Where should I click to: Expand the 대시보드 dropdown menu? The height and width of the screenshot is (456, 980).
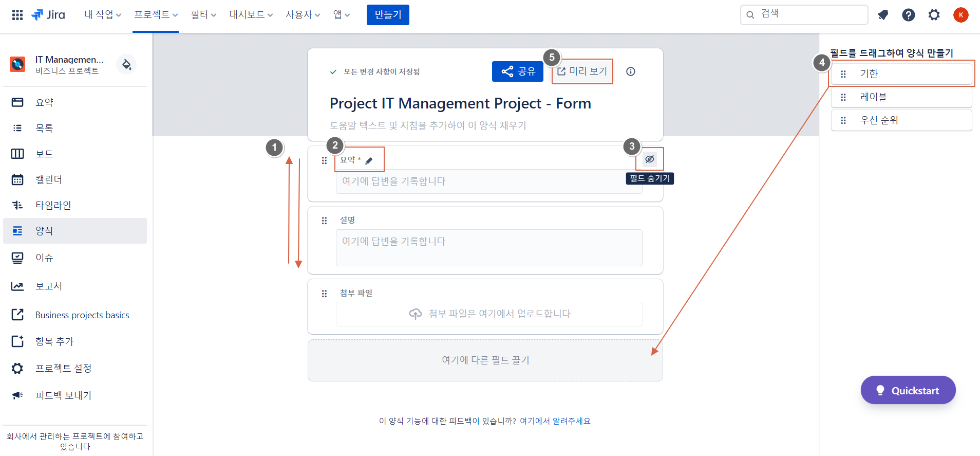[251, 15]
